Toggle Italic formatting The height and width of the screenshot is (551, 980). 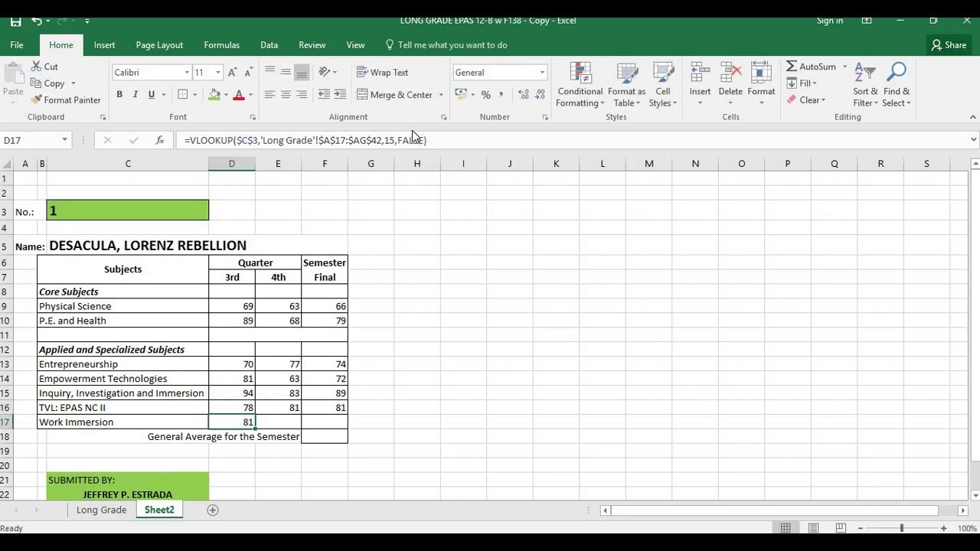coord(136,94)
